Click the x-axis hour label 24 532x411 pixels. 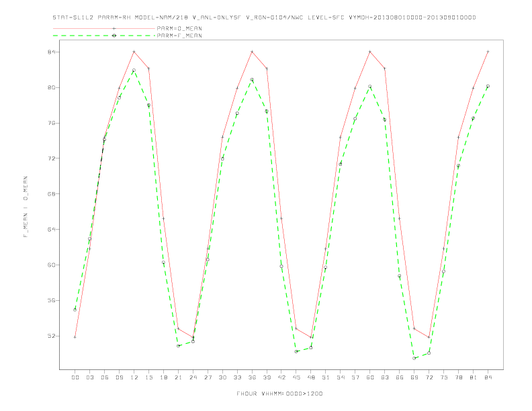[x=193, y=377]
